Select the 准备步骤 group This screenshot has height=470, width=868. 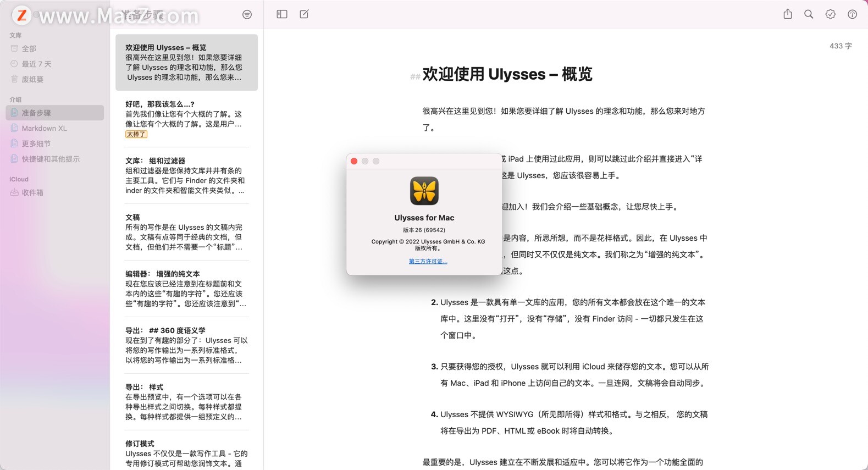point(55,113)
